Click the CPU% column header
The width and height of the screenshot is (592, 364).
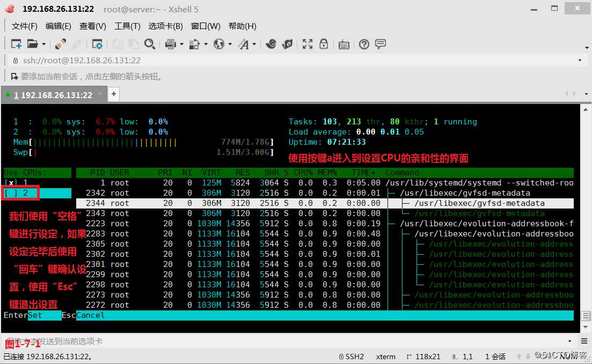click(303, 173)
